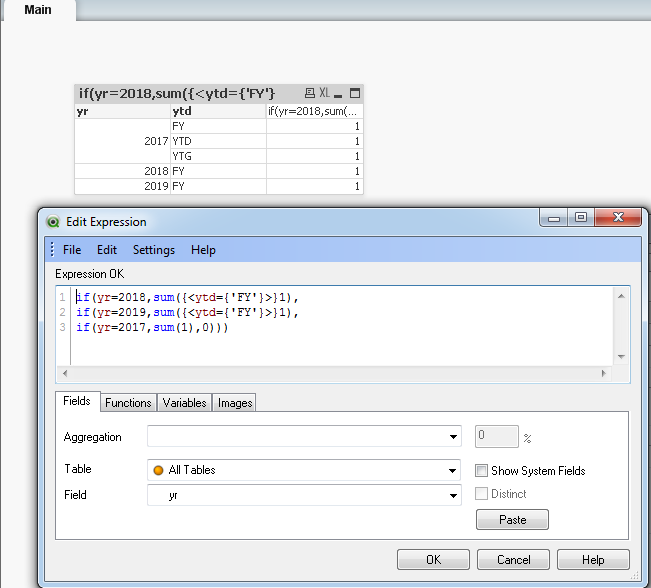Screen dimensions: 651x588
Task: Switch to the Images tab
Action: [235, 403]
